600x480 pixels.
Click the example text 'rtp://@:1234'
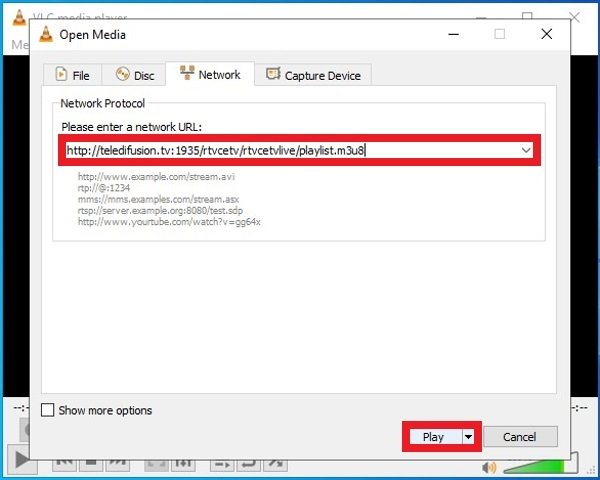point(104,188)
